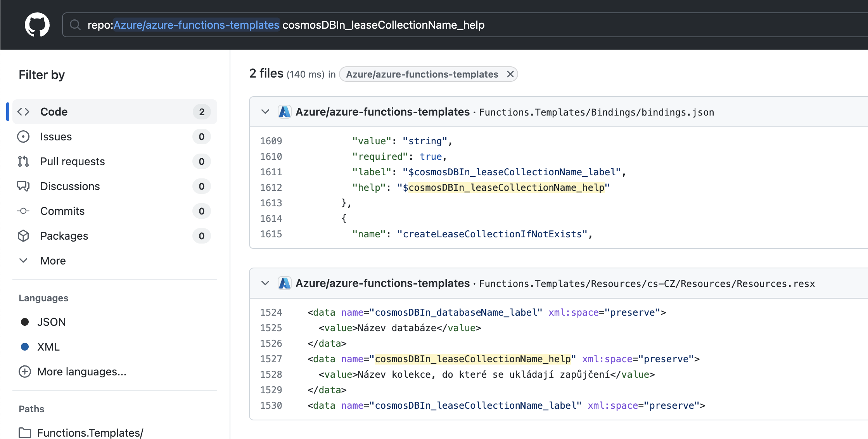Click the Azure logo on bindings.json result

(x=285, y=112)
